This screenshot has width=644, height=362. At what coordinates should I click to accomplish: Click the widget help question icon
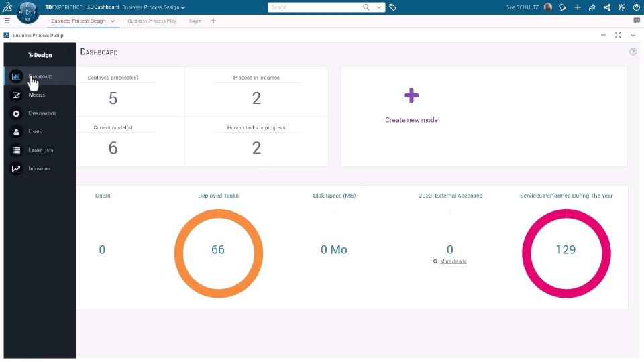pos(633,52)
